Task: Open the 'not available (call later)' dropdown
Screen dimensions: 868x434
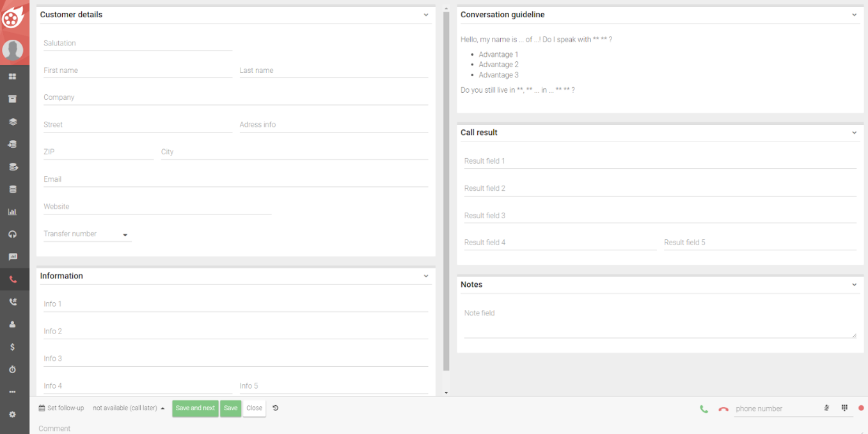Action: [x=129, y=408]
